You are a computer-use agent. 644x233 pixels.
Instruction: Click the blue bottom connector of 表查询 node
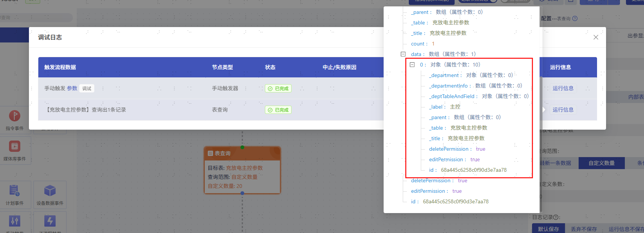coord(242,193)
